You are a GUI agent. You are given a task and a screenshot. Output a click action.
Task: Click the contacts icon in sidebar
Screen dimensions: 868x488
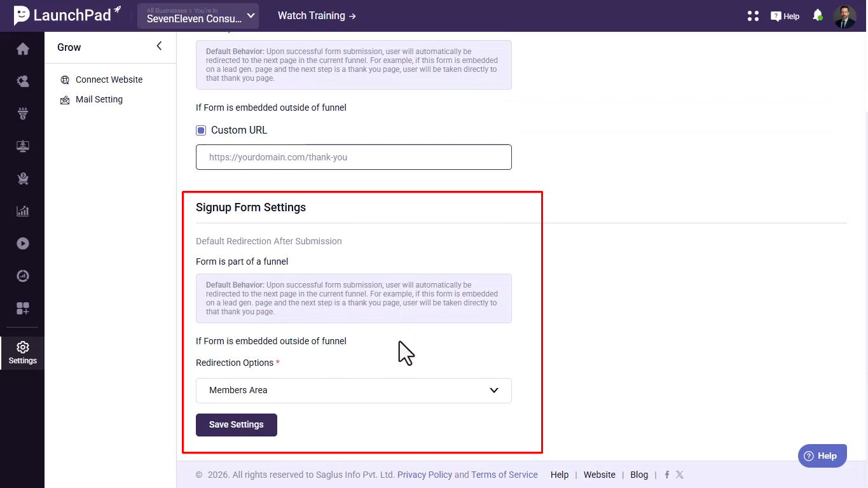click(23, 81)
